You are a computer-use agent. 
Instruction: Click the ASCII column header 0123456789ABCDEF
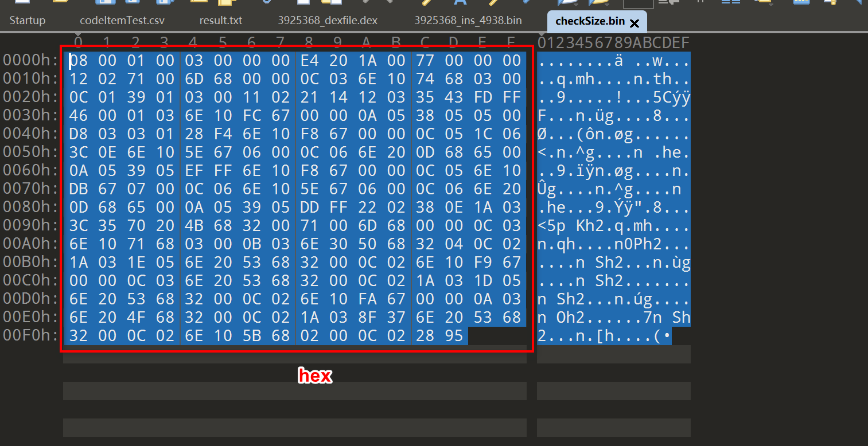(x=613, y=42)
